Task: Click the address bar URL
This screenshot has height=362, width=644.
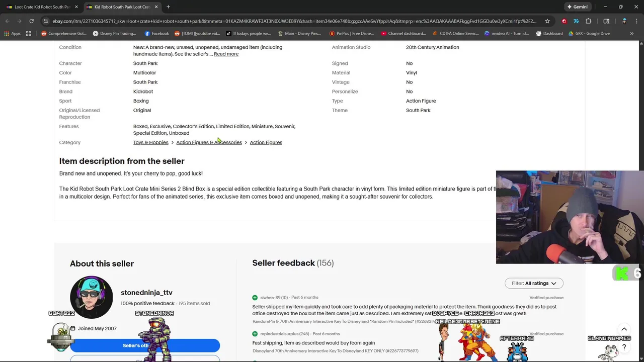Action: tap(294, 21)
